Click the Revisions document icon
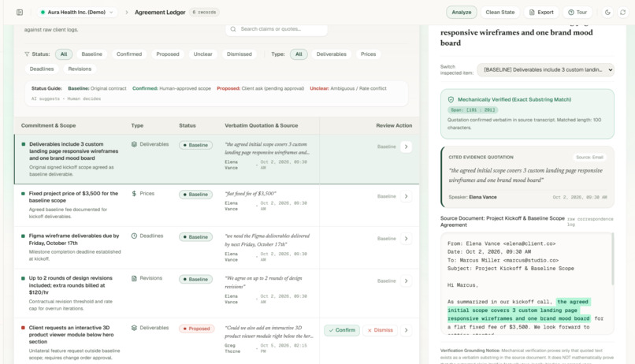The image size is (635, 364). pyautogui.click(x=134, y=278)
